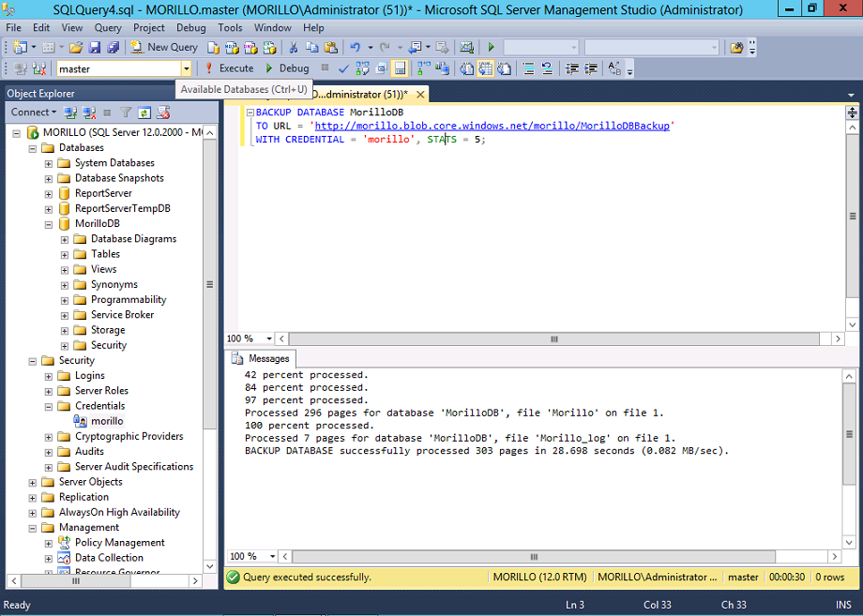
Task: Click the split-editor handle above the editor scrollbar
Action: 852,113
